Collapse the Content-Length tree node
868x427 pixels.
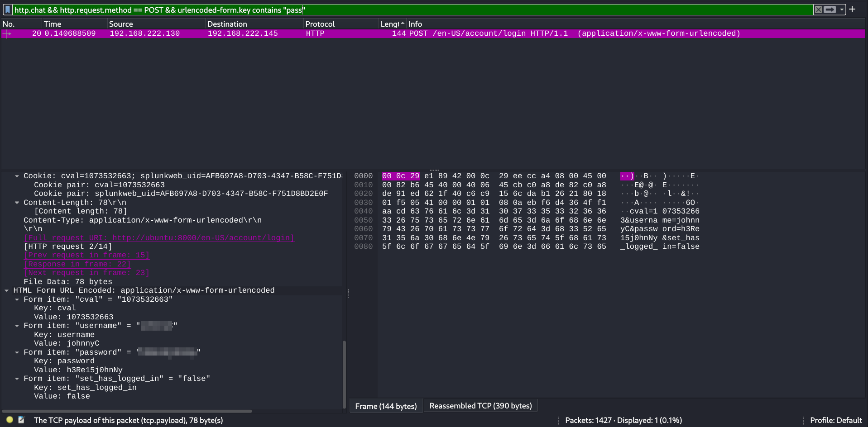(x=17, y=203)
